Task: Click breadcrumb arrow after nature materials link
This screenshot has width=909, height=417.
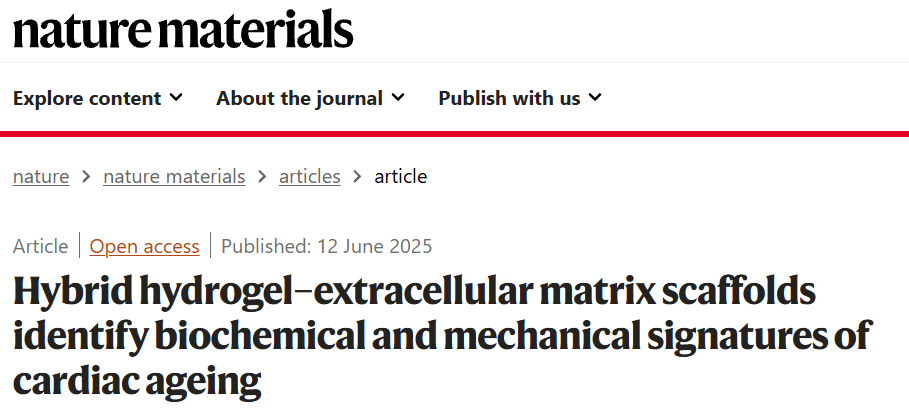Action: coord(262,177)
